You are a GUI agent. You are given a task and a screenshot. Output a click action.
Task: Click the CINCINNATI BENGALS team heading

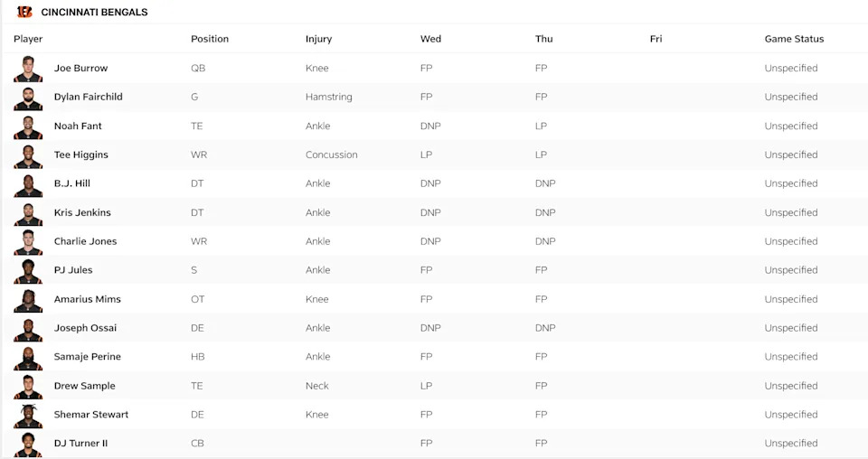[94, 13]
